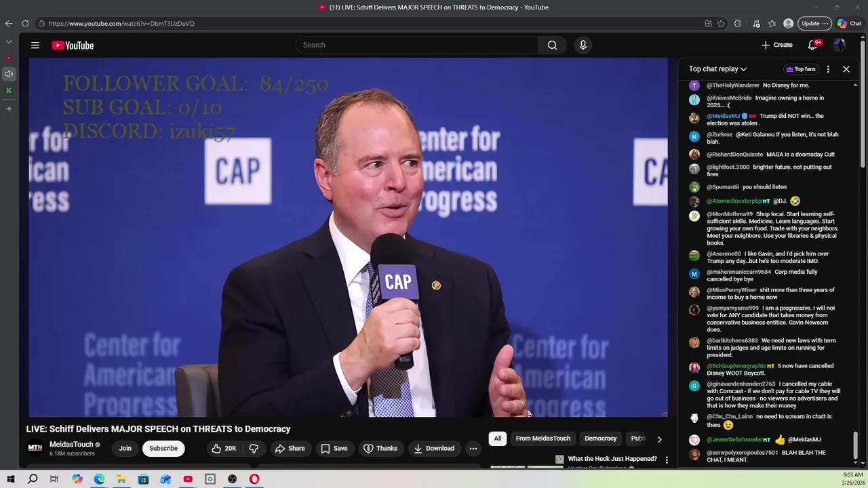Click the live chat scrollbar

pyautogui.click(x=856, y=271)
